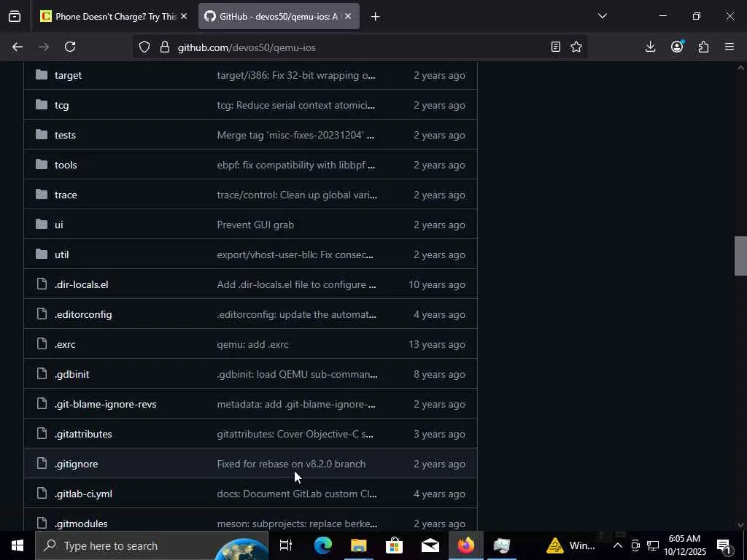Click the site security padlock icon
Viewport: 747px width, 560px height.
click(165, 47)
